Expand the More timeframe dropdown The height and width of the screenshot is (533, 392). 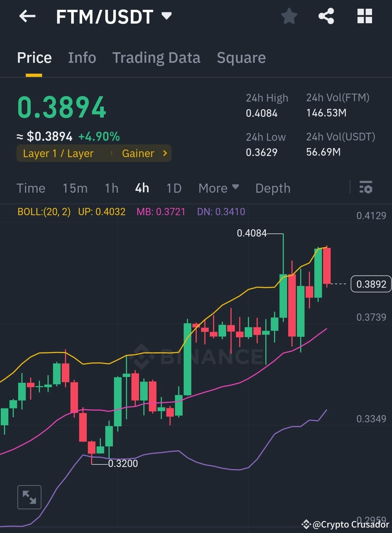click(x=218, y=188)
